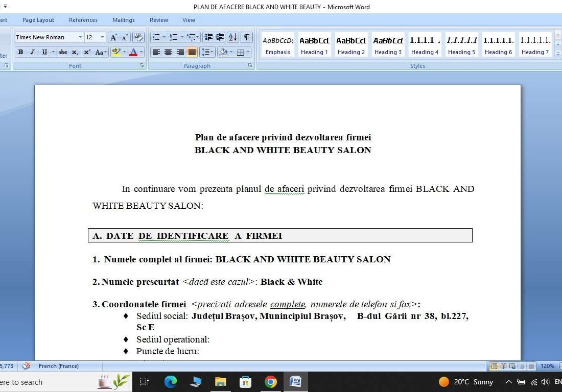The height and width of the screenshot is (392, 562).
Task: Toggle Italic formatting
Action: point(32,52)
